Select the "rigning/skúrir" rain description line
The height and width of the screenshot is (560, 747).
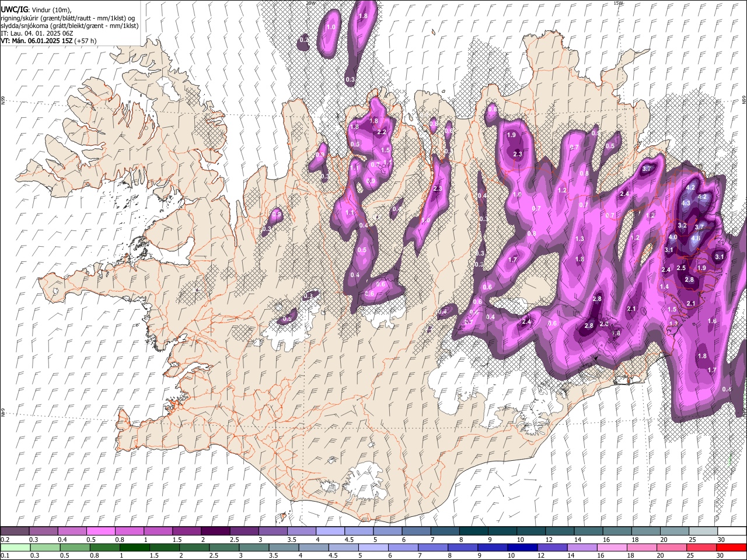[x=68, y=17]
